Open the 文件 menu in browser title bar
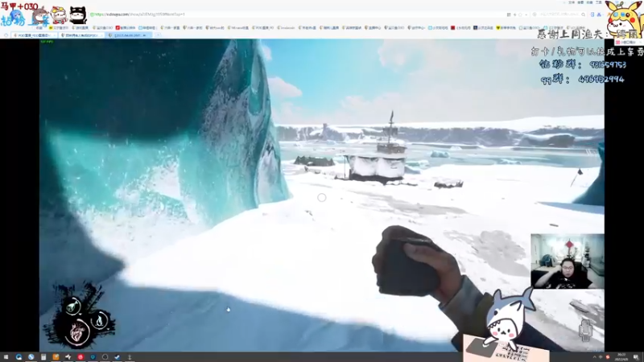This screenshot has width=644, height=362. tap(572, 2)
